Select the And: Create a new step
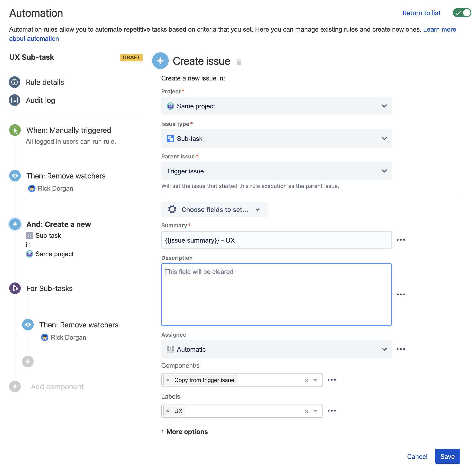Image resolution: width=476 pixels, height=475 pixels. [x=58, y=224]
